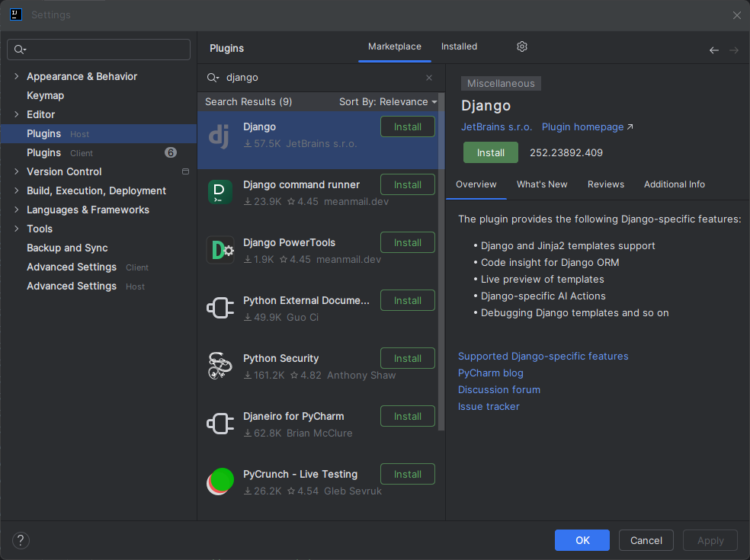Screen dimensions: 750x560
Task: Expand the Editor settings section
Action: 17,114
